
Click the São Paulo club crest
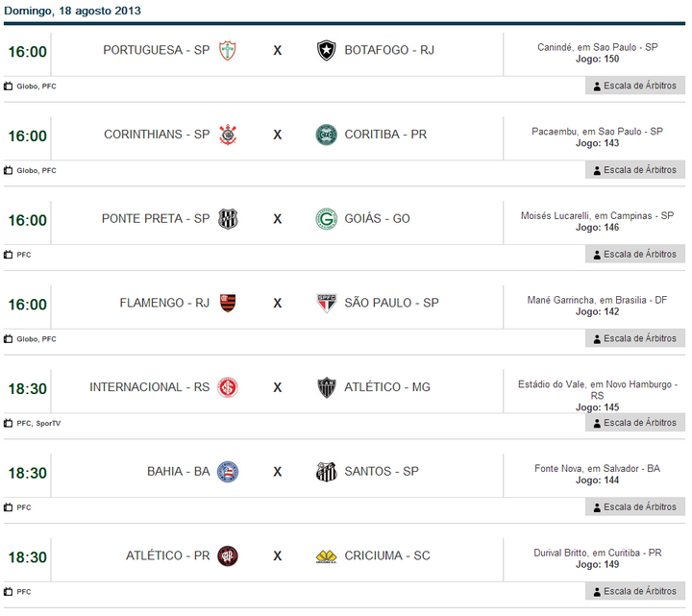327,303
